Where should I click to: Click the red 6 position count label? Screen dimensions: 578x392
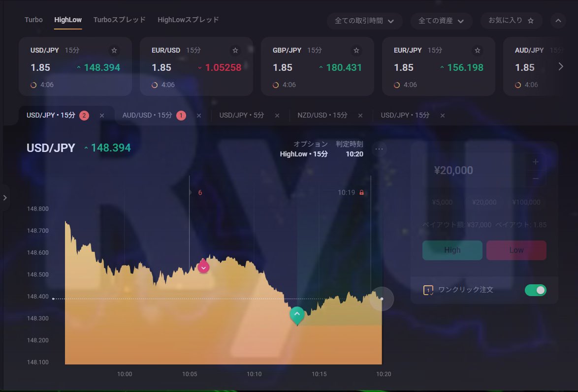[200, 193]
